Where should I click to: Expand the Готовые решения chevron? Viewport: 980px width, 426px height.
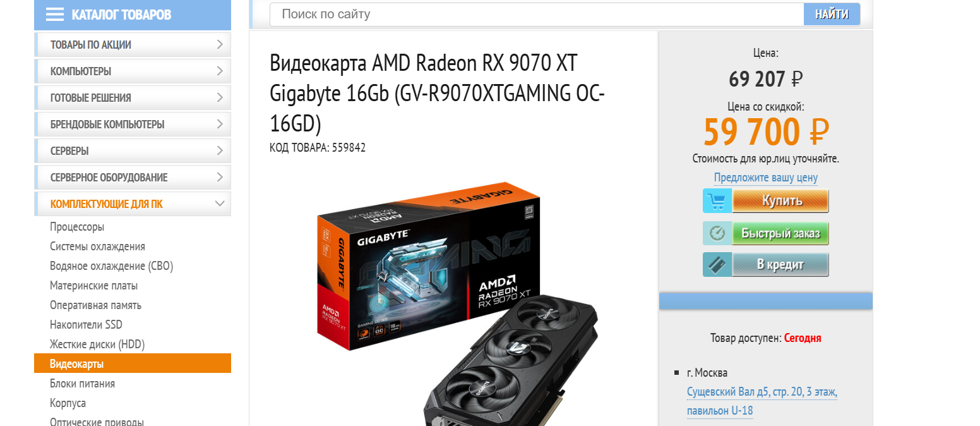[x=220, y=97]
